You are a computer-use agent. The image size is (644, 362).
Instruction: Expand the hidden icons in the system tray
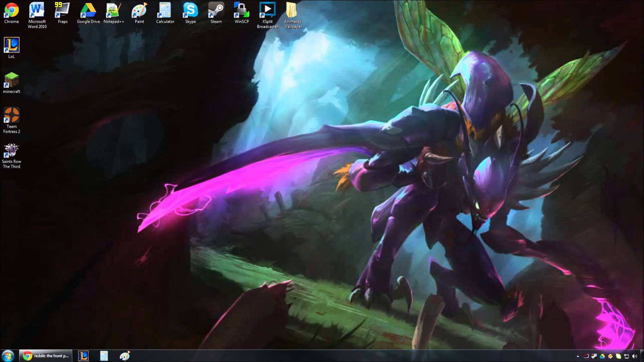click(578, 356)
